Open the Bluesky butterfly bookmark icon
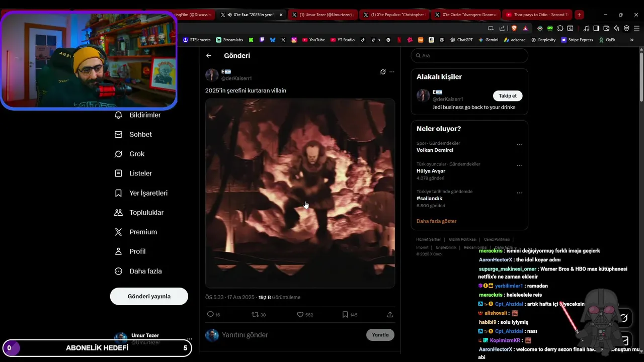644x362 pixels. tap(273, 40)
